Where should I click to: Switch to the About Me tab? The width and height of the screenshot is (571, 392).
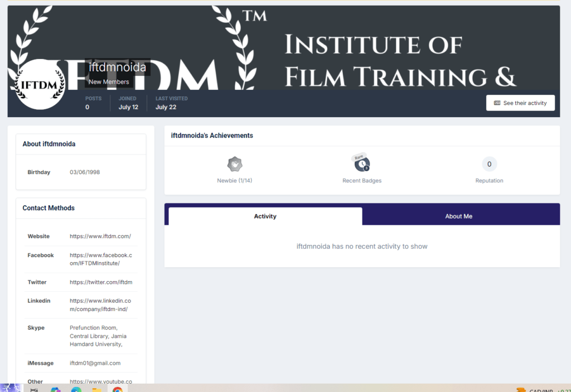[x=458, y=216]
